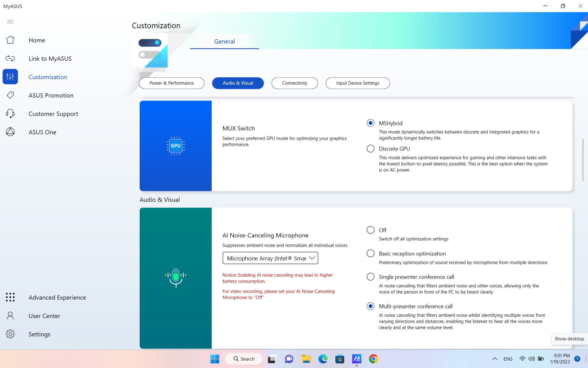Click the Settings gear icon
588x368 pixels.
point(10,334)
